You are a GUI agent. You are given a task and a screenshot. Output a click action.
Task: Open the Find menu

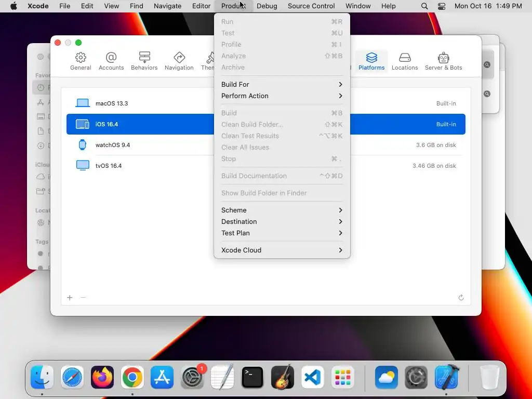pyautogui.click(x=137, y=6)
